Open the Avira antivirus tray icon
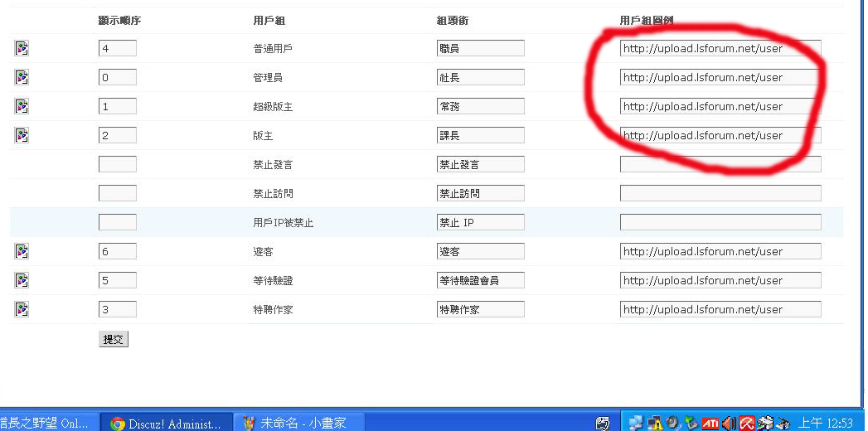 click(746, 424)
